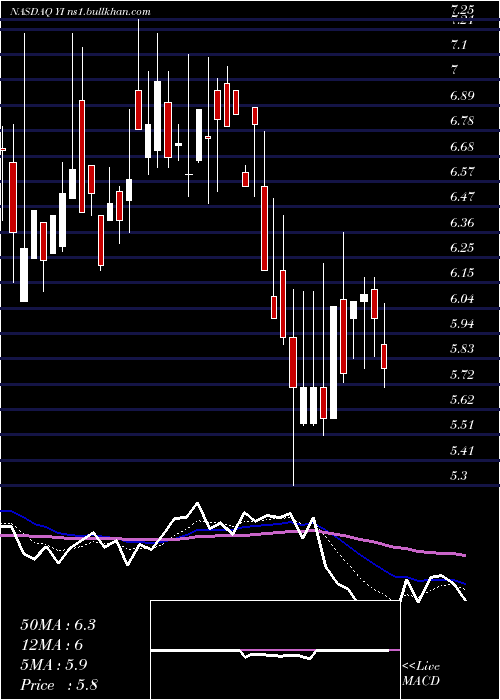
Task: Click the 5.72 price axis label
Action: coord(463,375)
